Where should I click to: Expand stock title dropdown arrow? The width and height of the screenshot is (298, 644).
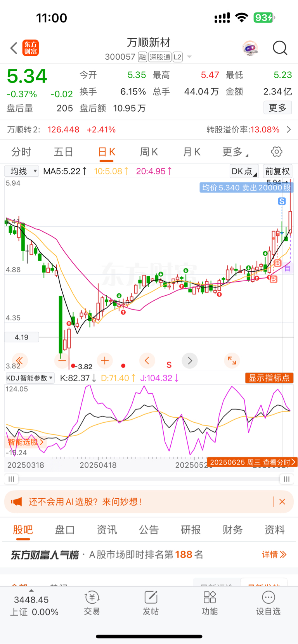click(189, 57)
